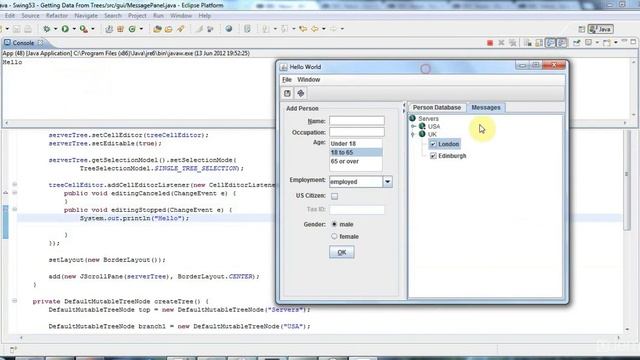640x360 pixels.
Task: Select the UK node in server tree
Action: tap(432, 134)
